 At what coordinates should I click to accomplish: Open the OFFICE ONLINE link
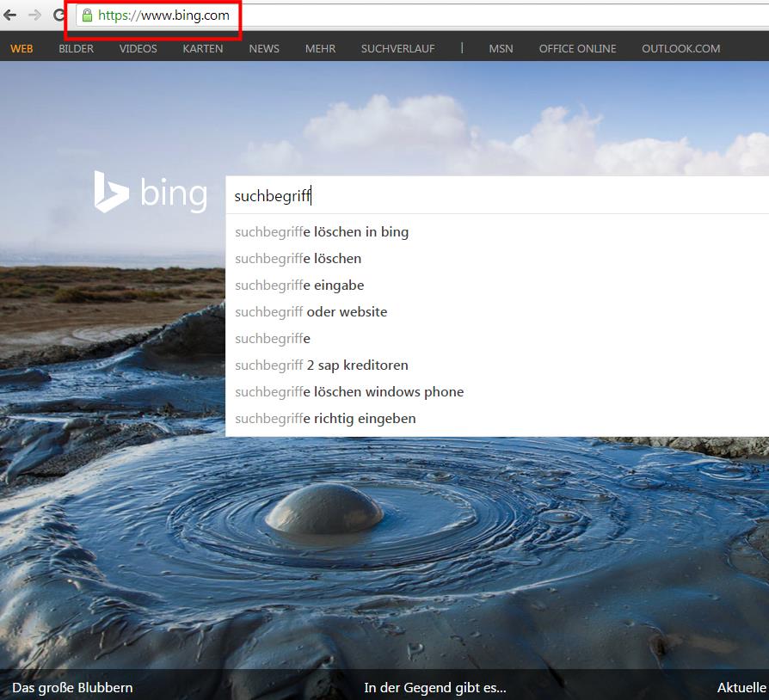578,48
